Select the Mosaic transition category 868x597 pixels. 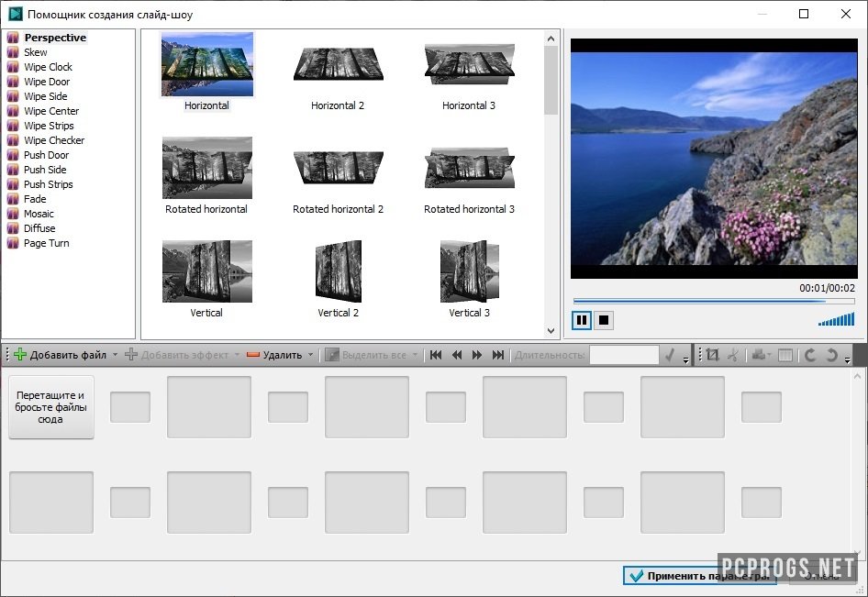point(39,214)
